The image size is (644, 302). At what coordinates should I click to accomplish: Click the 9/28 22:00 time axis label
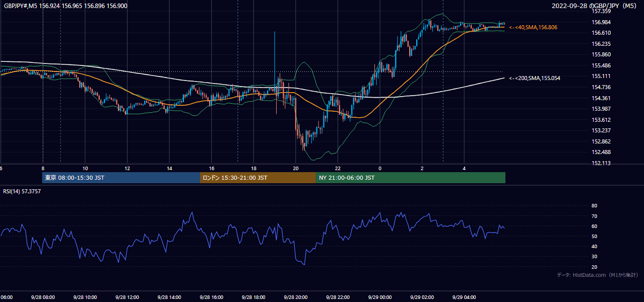(338, 297)
